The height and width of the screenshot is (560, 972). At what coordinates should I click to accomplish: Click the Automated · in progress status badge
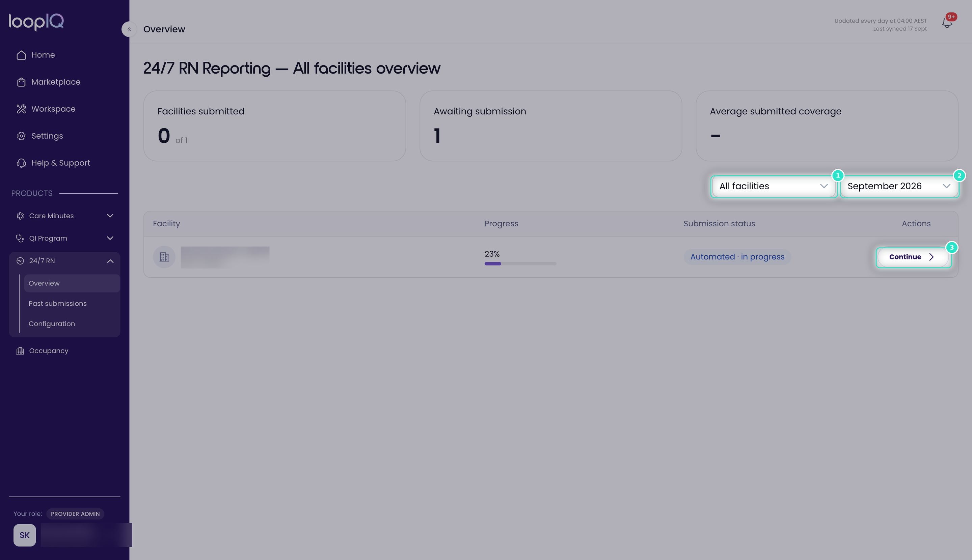[x=737, y=257]
